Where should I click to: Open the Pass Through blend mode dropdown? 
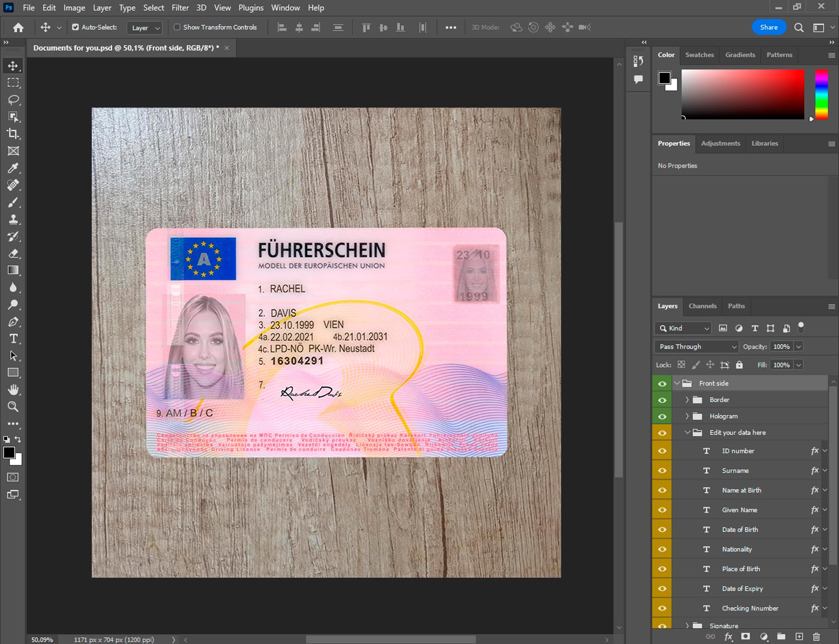click(696, 347)
